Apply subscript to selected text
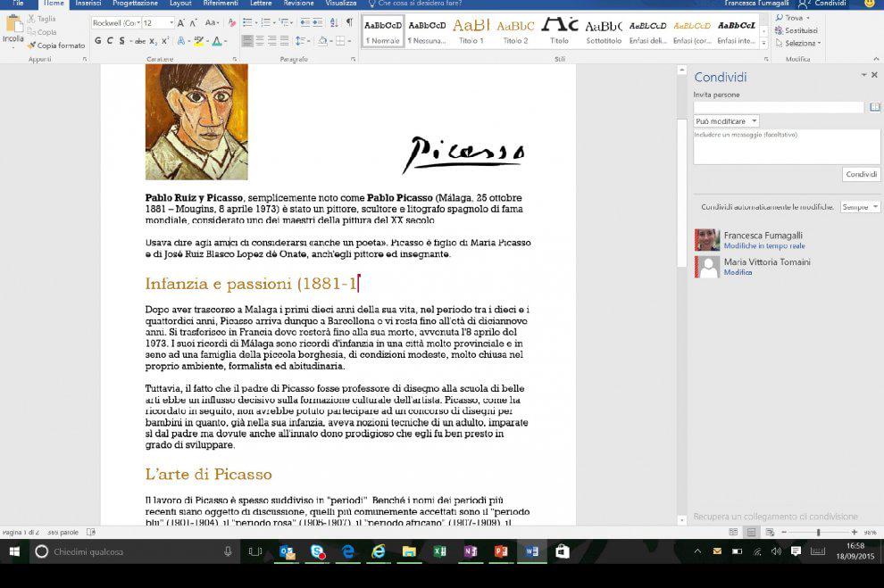 (x=153, y=41)
